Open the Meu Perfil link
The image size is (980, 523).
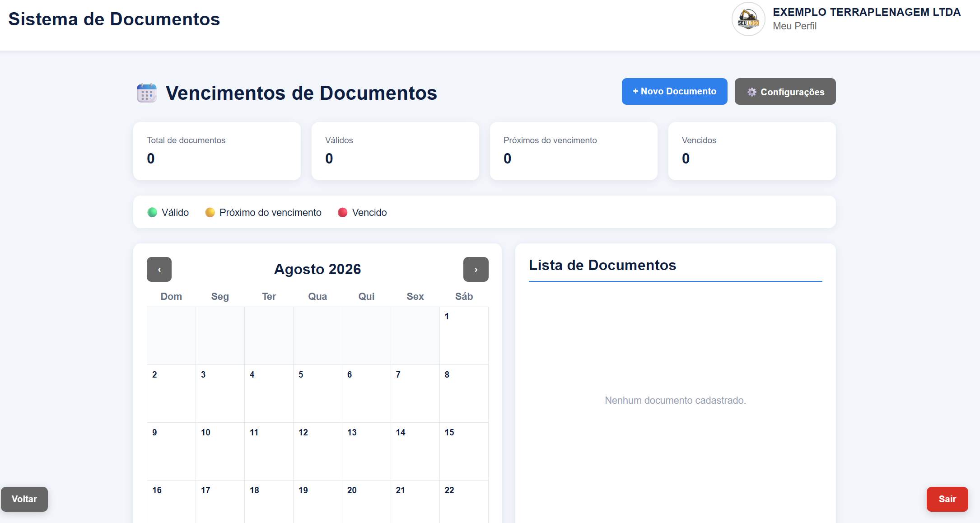(794, 26)
